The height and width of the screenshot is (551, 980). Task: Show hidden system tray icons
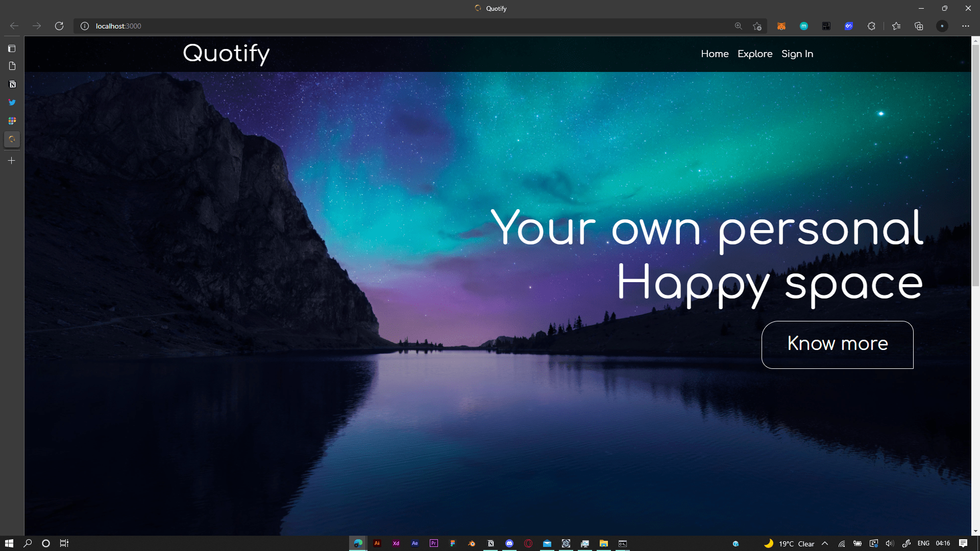click(x=825, y=543)
